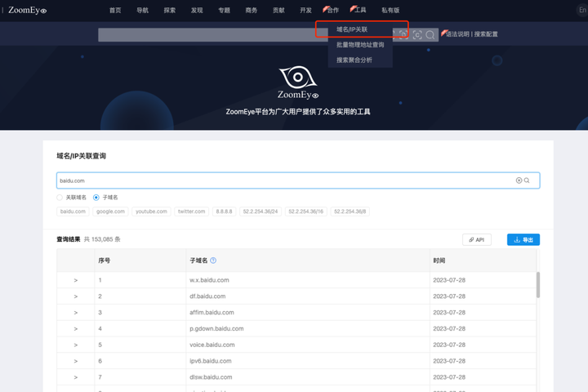Click the 共 153,085 条 result count
This screenshot has height=392, width=588.
pos(102,239)
